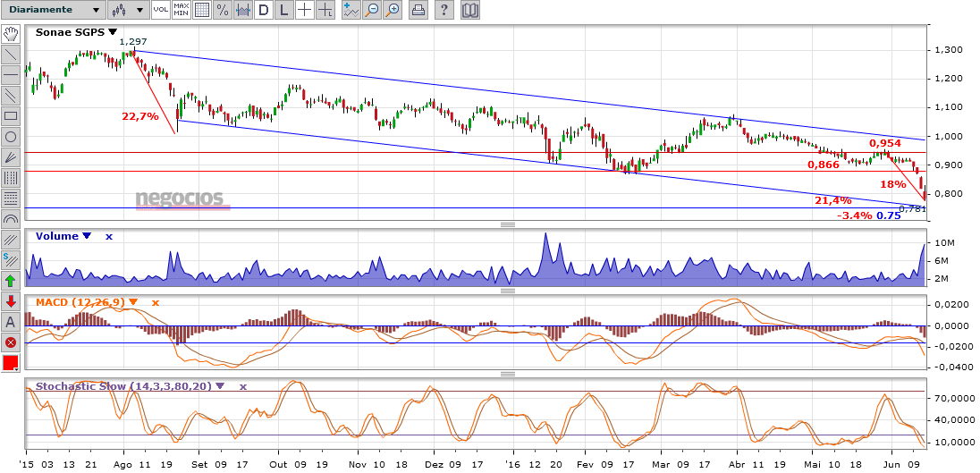This screenshot has width=980, height=473.
Task: Select the hand pan tool
Action: coord(11,34)
